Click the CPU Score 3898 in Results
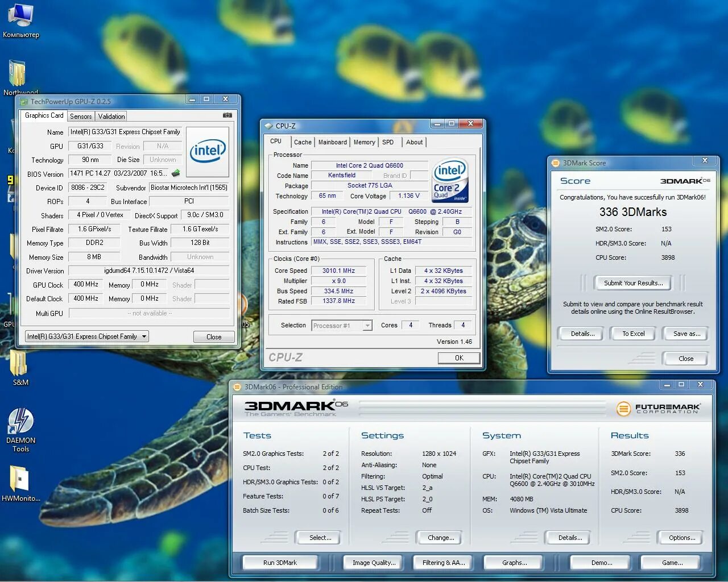This screenshot has width=728, height=582. pos(681,510)
